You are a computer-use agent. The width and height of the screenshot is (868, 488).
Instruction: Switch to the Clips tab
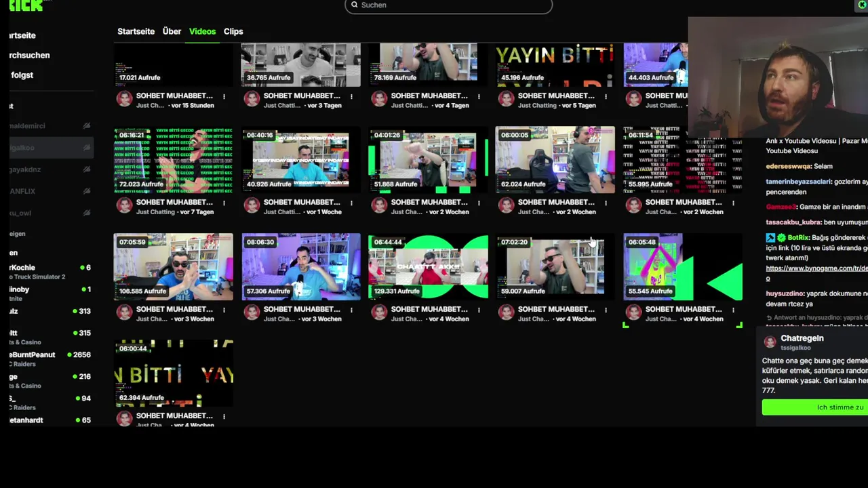click(x=233, y=31)
